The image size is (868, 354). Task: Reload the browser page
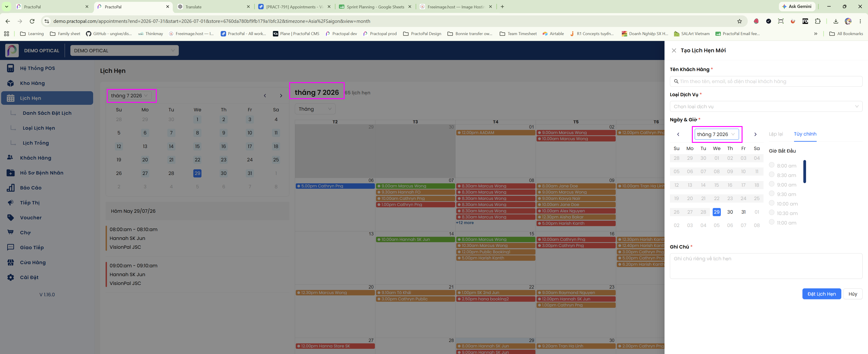(x=32, y=21)
